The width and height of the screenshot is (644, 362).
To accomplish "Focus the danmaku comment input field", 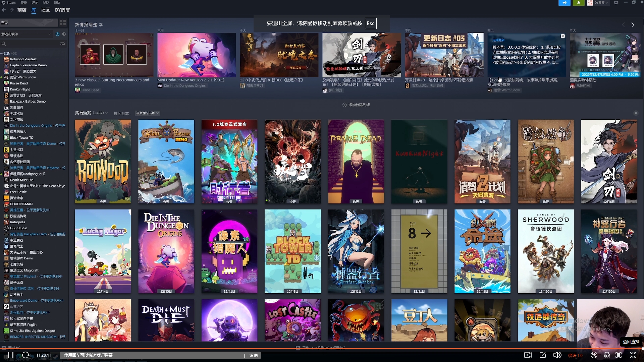I will click(153, 355).
